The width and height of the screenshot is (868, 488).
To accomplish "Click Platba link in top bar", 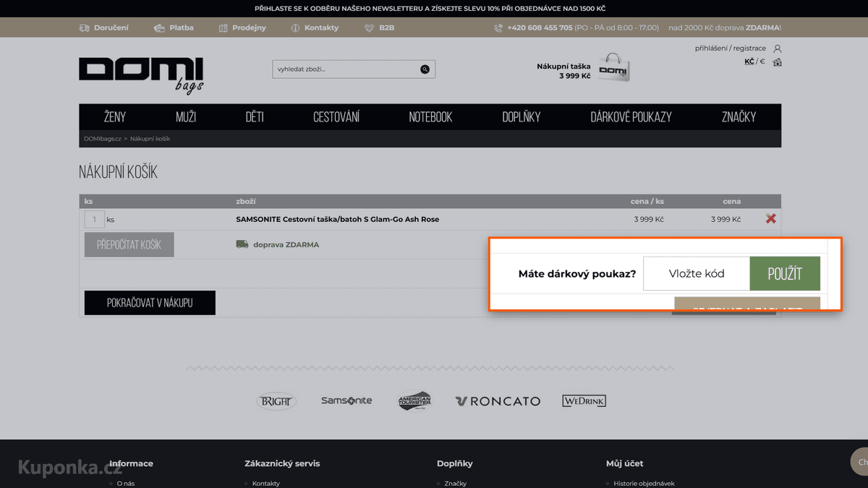I will coord(182,27).
